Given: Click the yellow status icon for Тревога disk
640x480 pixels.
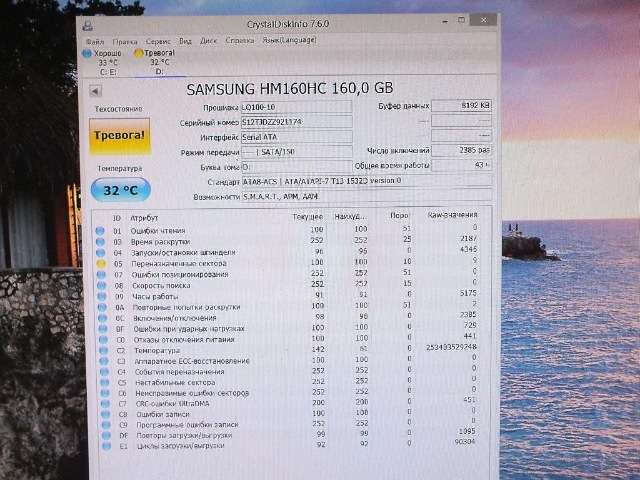Looking at the screenshot, I should pyautogui.click(x=139, y=53).
